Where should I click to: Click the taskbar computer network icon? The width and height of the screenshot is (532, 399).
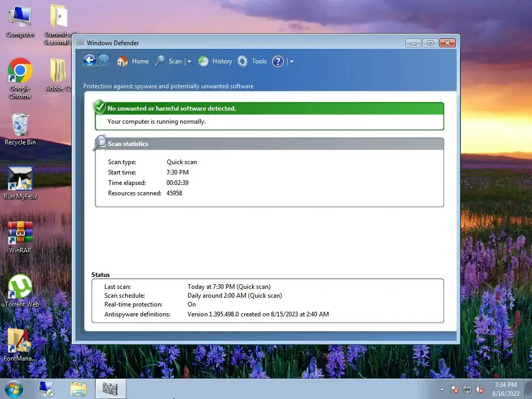pos(46,389)
